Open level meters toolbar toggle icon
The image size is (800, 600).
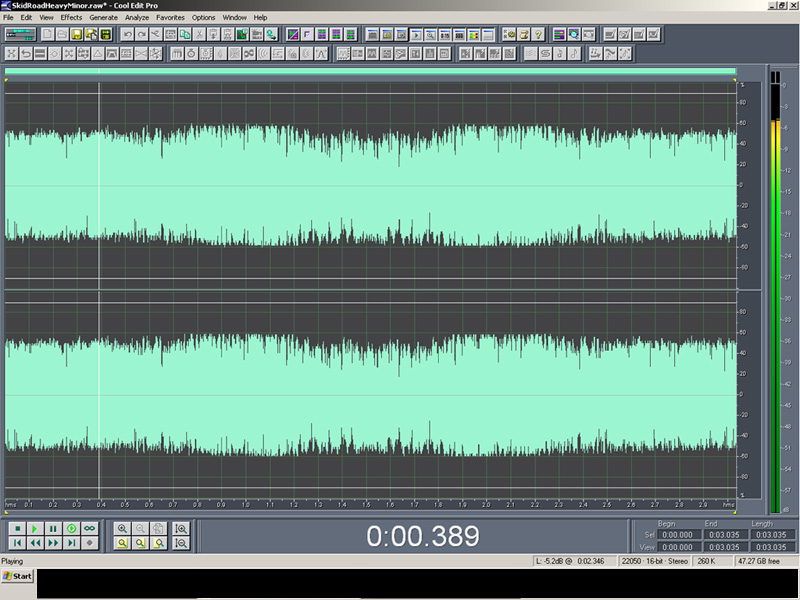click(x=473, y=35)
